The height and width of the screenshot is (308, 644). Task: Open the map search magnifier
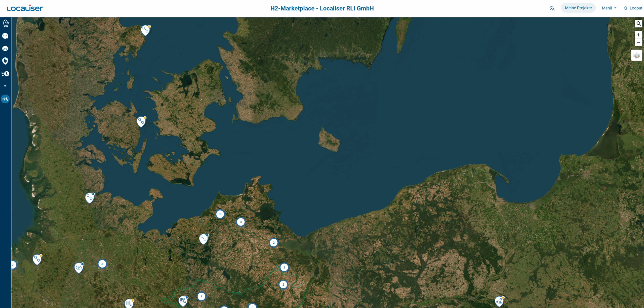tap(638, 24)
